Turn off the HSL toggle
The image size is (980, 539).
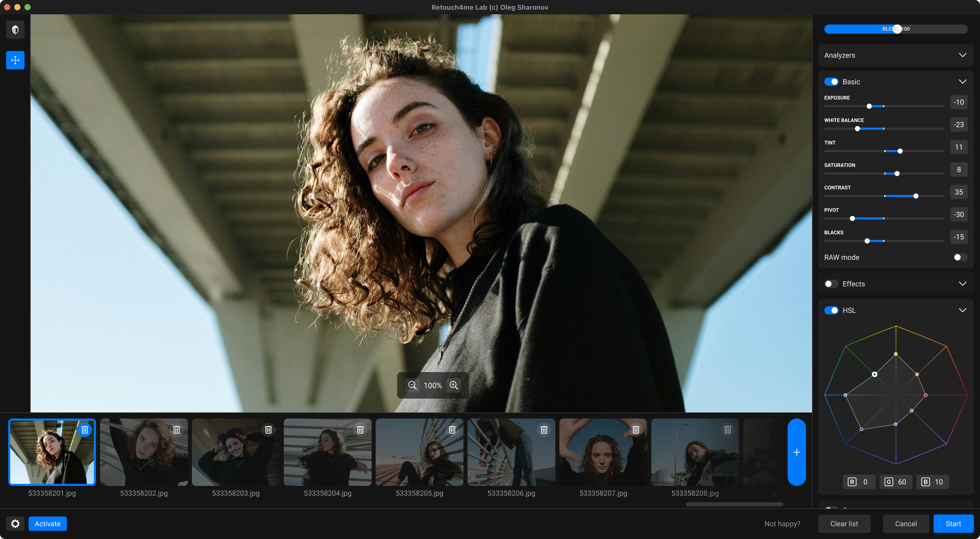tap(831, 310)
